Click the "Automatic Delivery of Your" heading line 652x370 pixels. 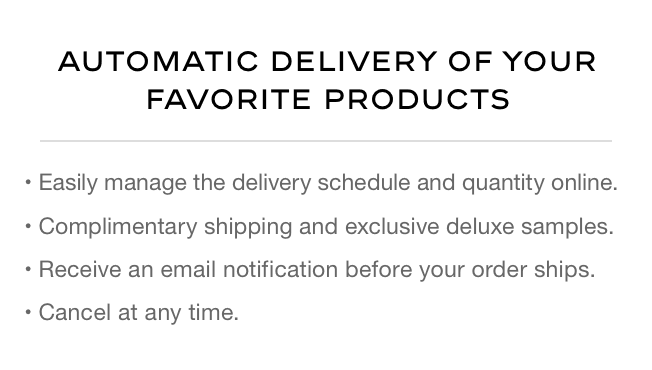point(327,62)
